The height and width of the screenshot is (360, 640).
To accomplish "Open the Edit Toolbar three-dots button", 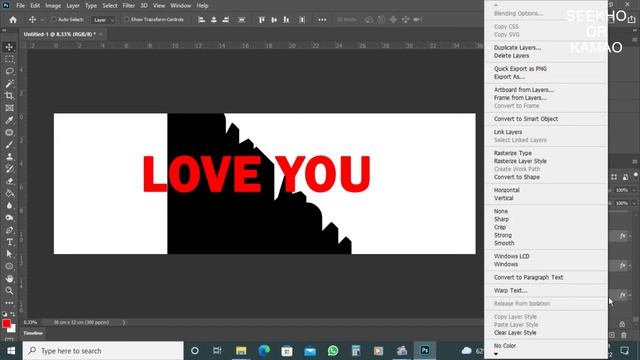I will pyautogui.click(x=9, y=302).
